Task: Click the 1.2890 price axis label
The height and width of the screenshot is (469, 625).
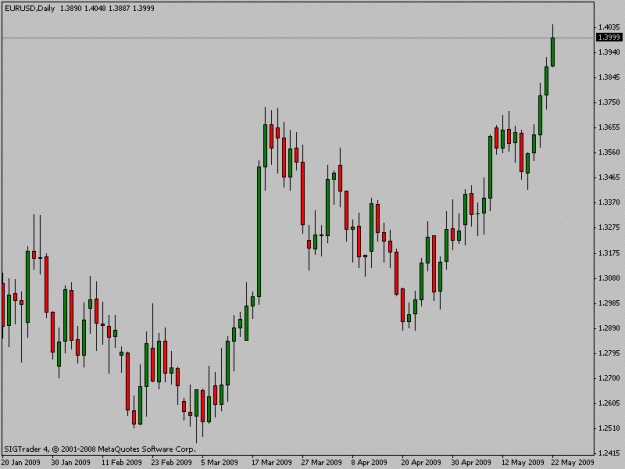Action: [609, 328]
